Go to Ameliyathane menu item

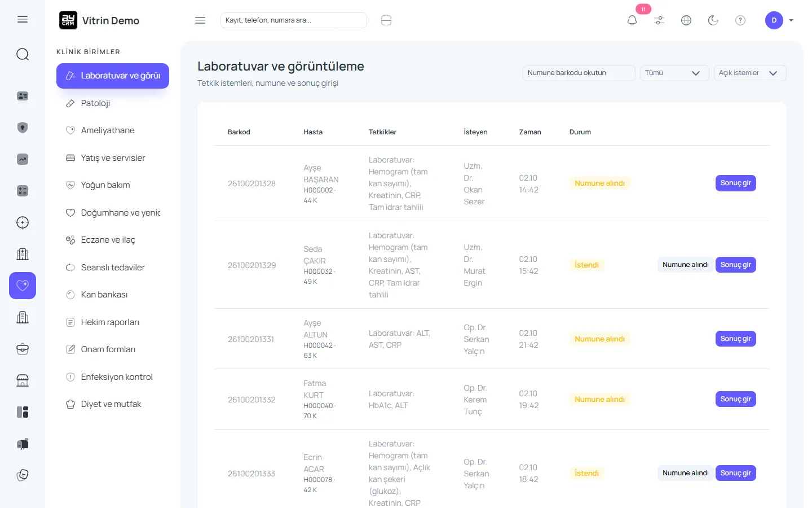point(113,130)
